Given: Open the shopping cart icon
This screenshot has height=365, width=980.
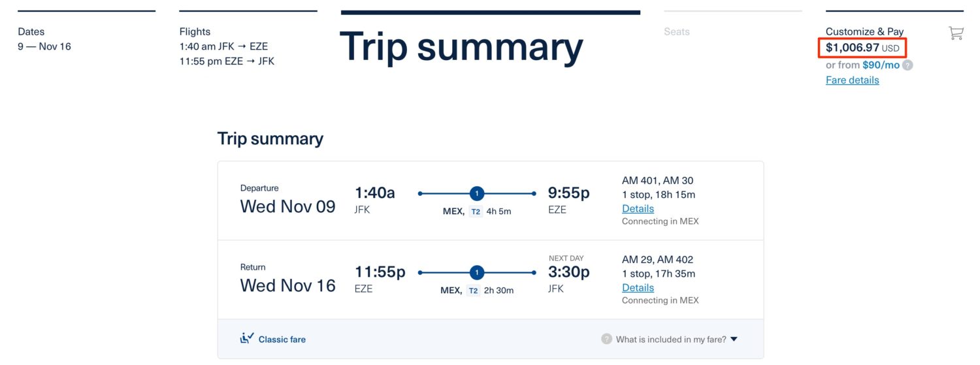Looking at the screenshot, I should point(956,33).
